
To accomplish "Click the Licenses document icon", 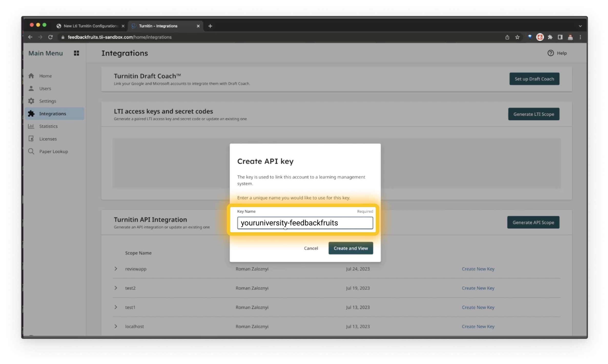I will pos(31,139).
